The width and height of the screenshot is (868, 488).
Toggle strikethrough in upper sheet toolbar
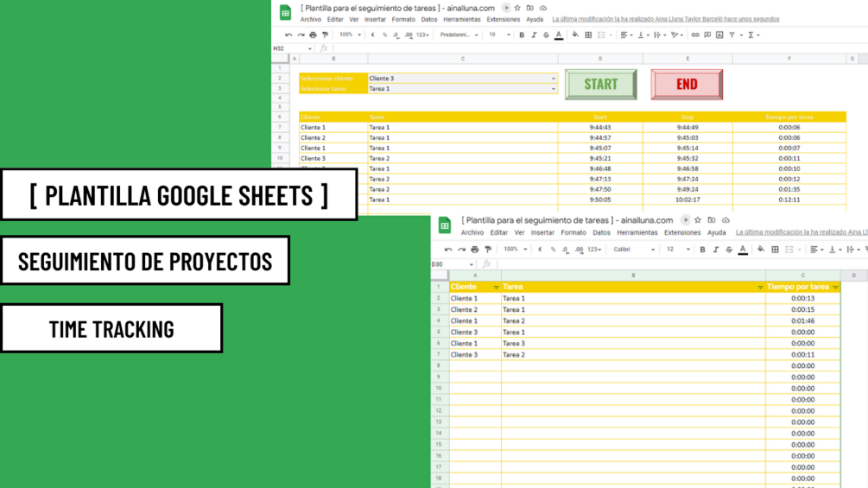point(546,35)
